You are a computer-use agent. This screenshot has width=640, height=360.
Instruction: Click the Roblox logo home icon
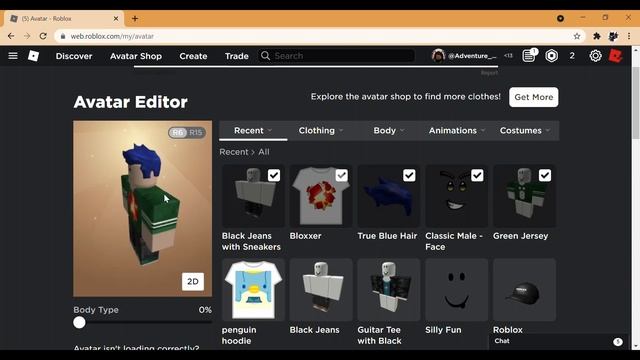click(33, 56)
